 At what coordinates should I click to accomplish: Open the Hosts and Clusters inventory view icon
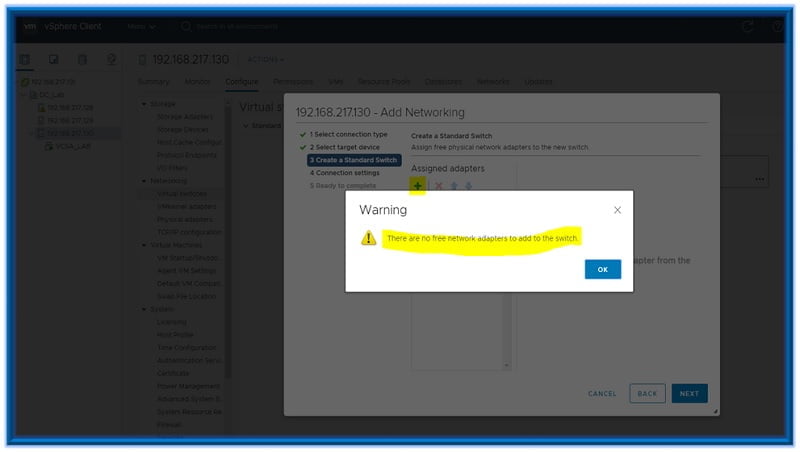tap(25, 60)
